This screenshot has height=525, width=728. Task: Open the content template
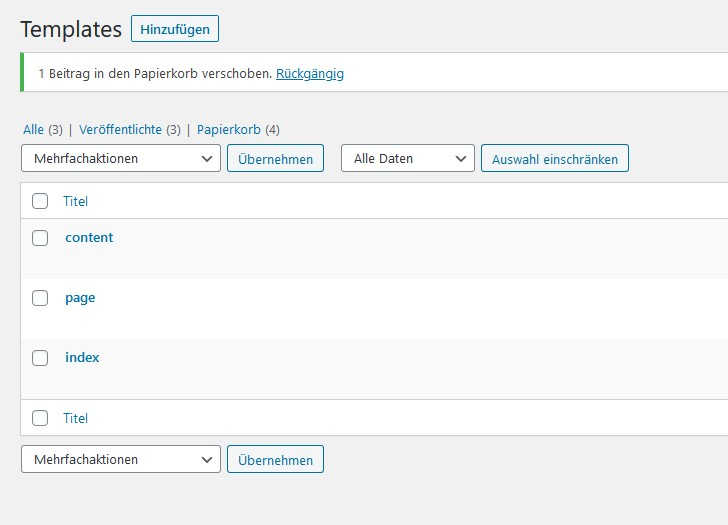(x=89, y=238)
